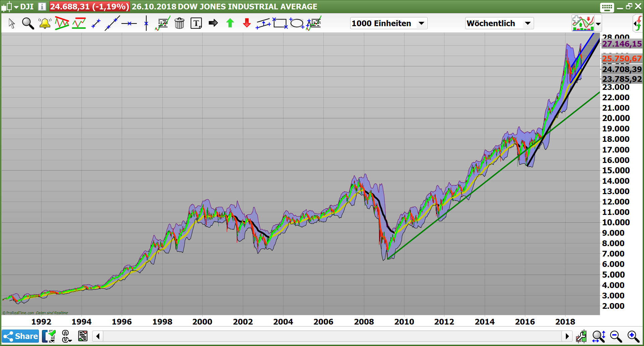Click the DOW JONES INDUSTRIAL AVERAGE title
Viewport: 644px width, 346px height.
248,6
